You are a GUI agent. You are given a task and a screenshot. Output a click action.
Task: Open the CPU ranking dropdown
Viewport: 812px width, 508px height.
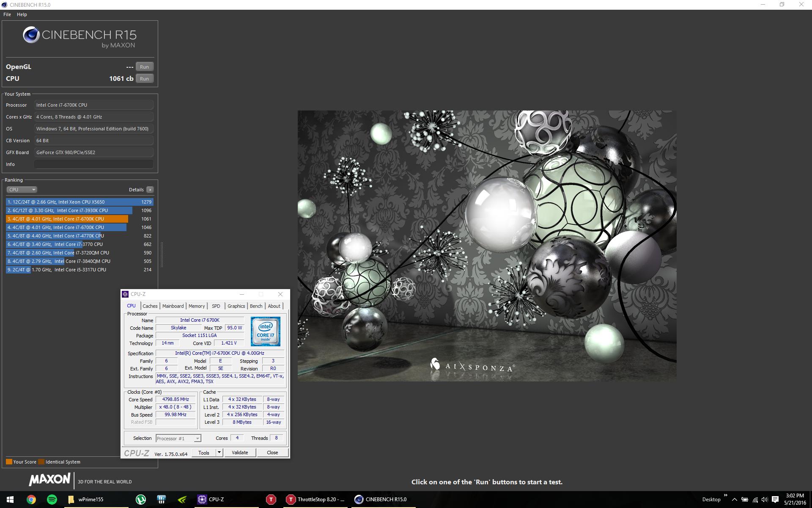pos(22,190)
